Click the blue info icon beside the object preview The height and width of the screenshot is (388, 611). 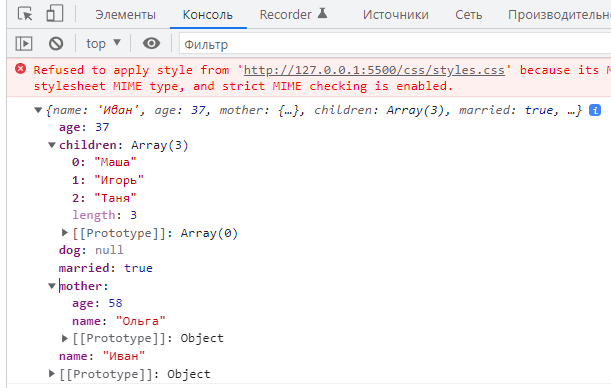point(595,110)
